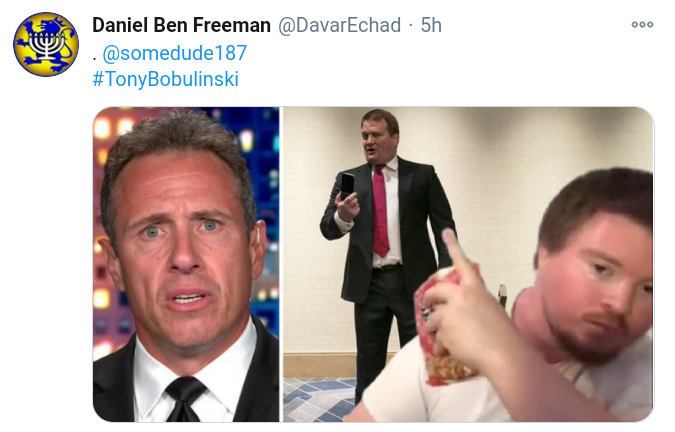675x432 pixels.
Task: Click the black tie in left image
Action: tap(184, 399)
